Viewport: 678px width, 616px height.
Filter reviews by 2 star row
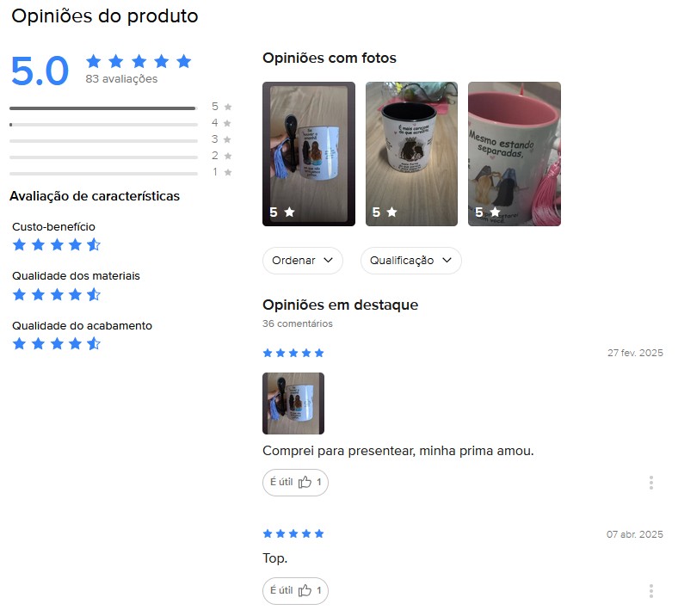120,157
